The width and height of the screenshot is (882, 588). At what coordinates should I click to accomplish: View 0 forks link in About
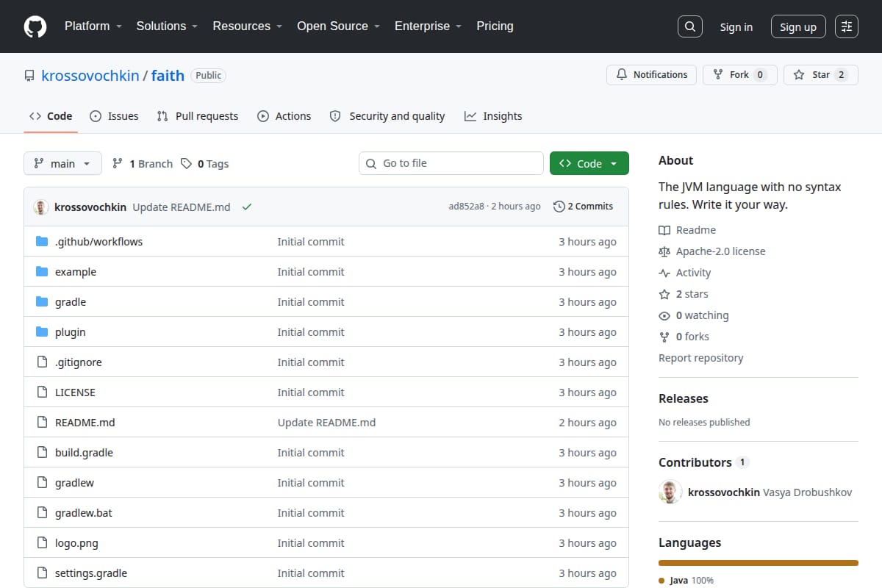tap(684, 337)
